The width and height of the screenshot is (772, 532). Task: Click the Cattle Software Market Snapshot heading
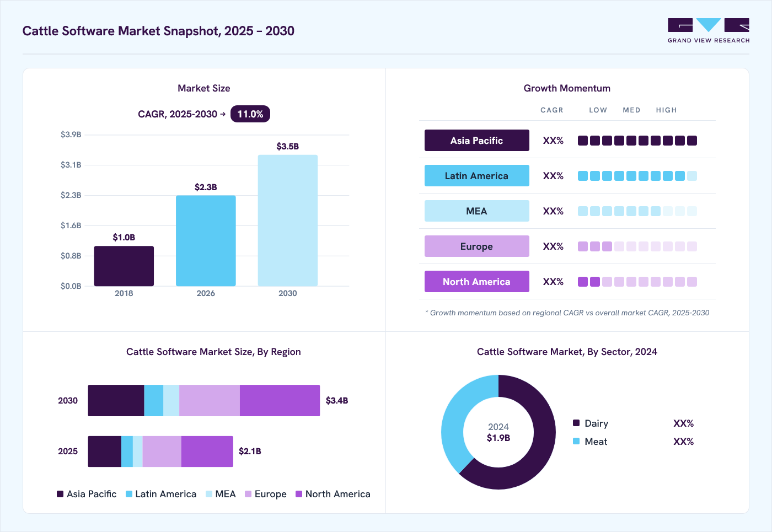pyautogui.click(x=158, y=31)
